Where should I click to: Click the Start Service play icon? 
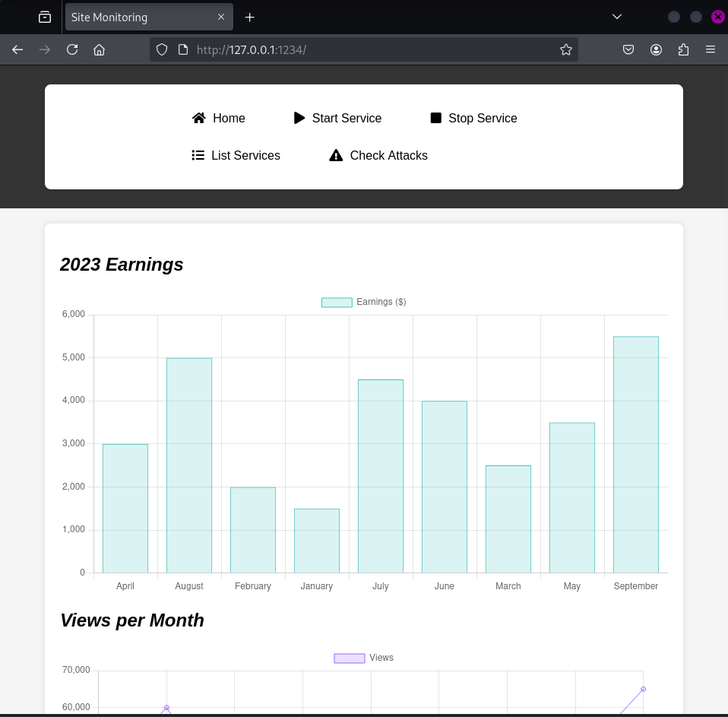pyautogui.click(x=299, y=118)
